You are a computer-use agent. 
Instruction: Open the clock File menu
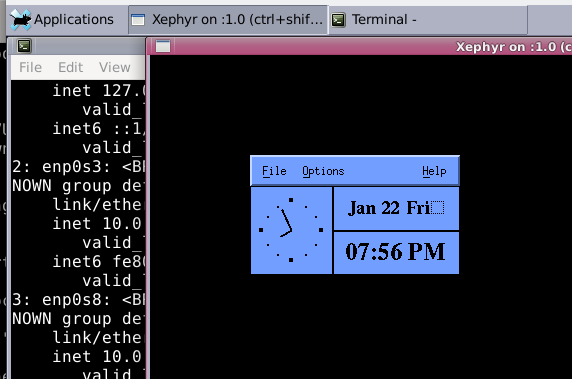(x=274, y=171)
